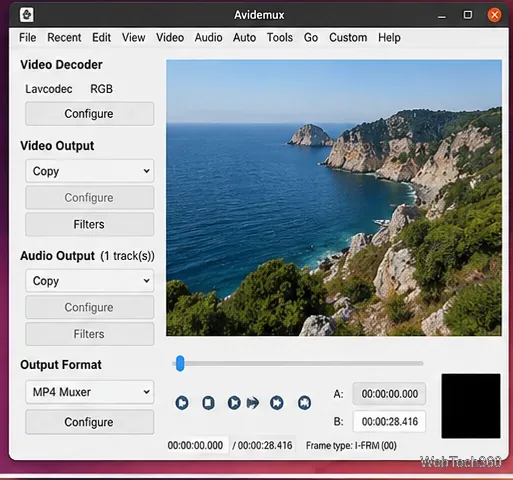Click the Lavcodec decoder label

(x=49, y=89)
